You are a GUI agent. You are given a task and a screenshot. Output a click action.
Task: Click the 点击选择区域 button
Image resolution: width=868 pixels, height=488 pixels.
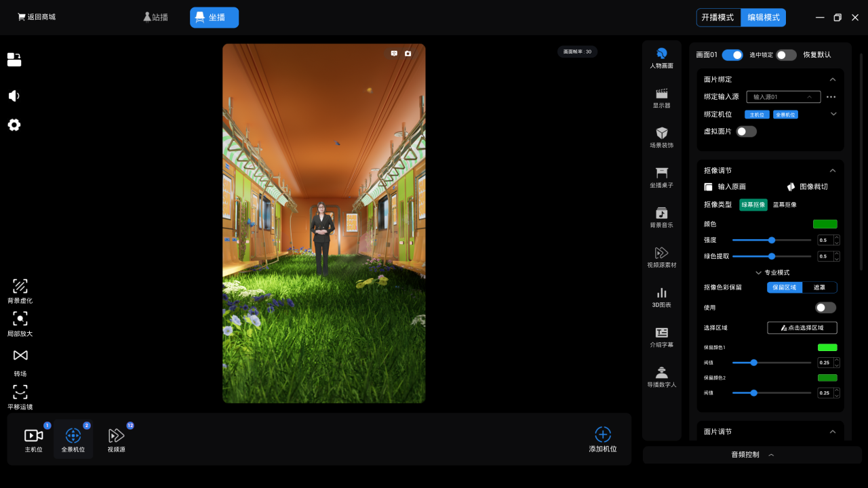[x=802, y=328]
